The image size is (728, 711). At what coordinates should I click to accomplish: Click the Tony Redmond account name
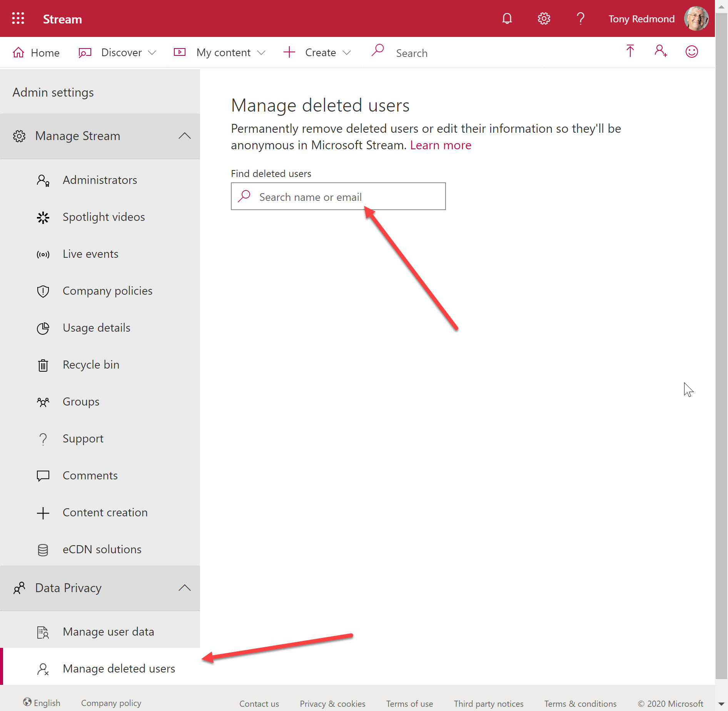point(641,19)
